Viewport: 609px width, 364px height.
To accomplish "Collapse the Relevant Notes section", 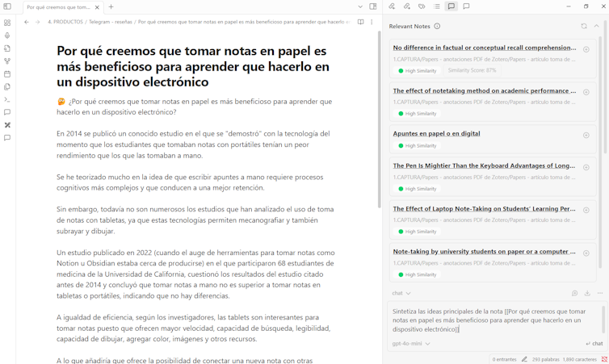I will [597, 26].
